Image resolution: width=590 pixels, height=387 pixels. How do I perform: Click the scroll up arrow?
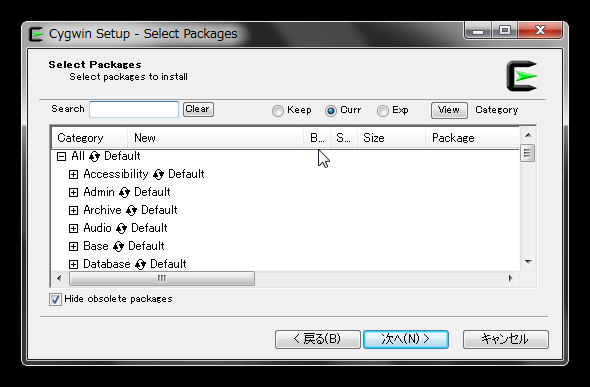tap(528, 135)
